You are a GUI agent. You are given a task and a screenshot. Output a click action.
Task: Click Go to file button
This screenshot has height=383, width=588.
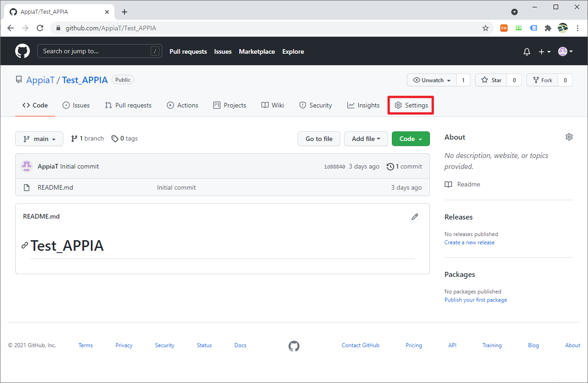point(319,139)
